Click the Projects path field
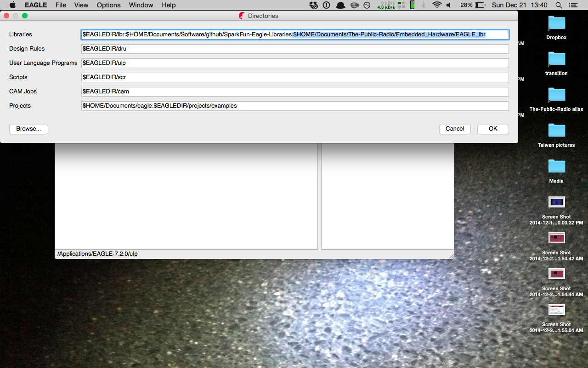This screenshot has height=368, width=588. [x=295, y=106]
